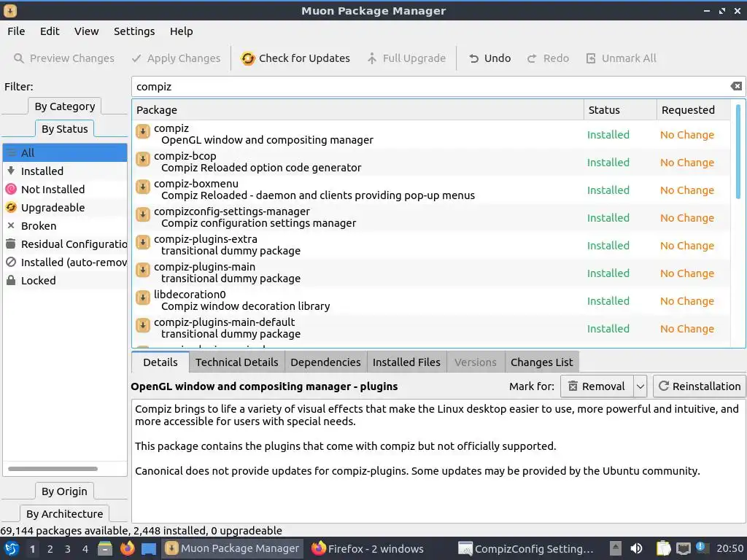
Task: Click the Not Installed pink icon
Action: 11,189
